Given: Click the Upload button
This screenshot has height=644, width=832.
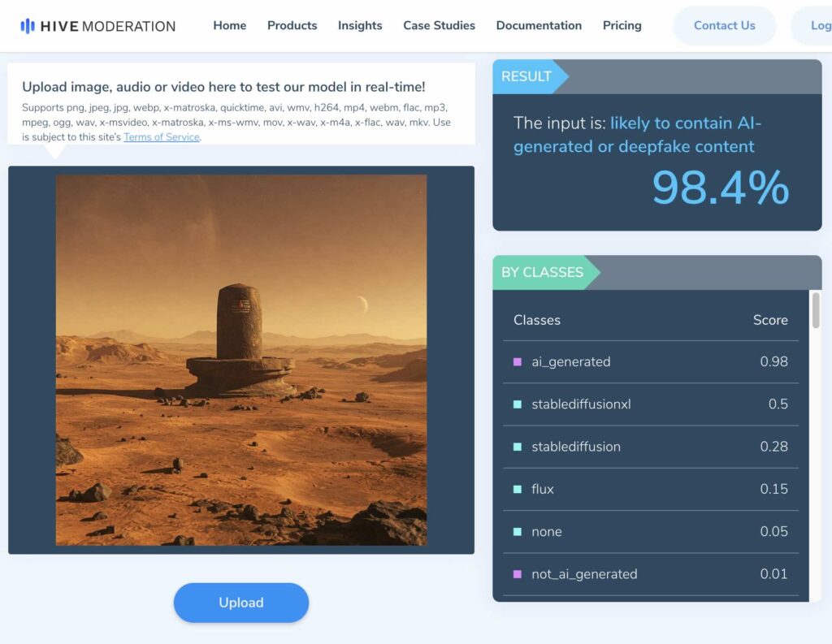Looking at the screenshot, I should point(241,603).
